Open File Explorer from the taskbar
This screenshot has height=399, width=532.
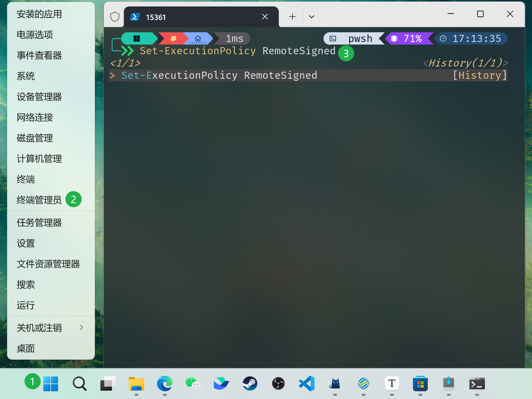coord(136,384)
